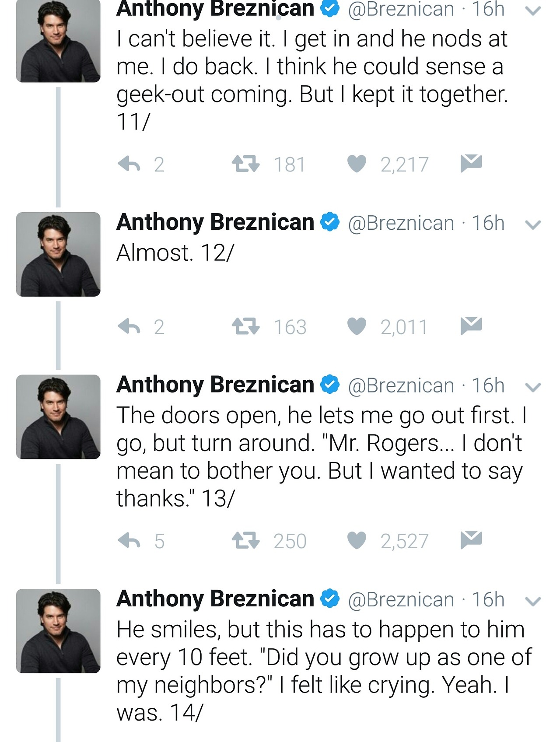Image resolution: width=560 pixels, height=742 pixels.
Task: Like the tweet with 2,527 likes
Action: click(357, 541)
